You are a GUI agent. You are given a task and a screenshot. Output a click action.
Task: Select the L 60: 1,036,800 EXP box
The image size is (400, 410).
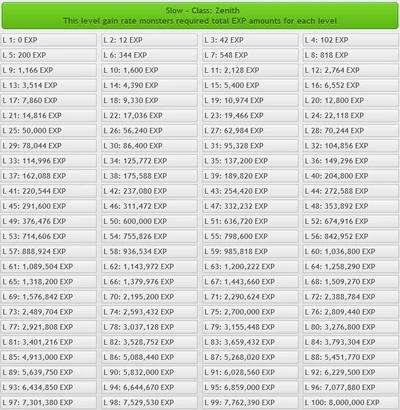point(351,252)
